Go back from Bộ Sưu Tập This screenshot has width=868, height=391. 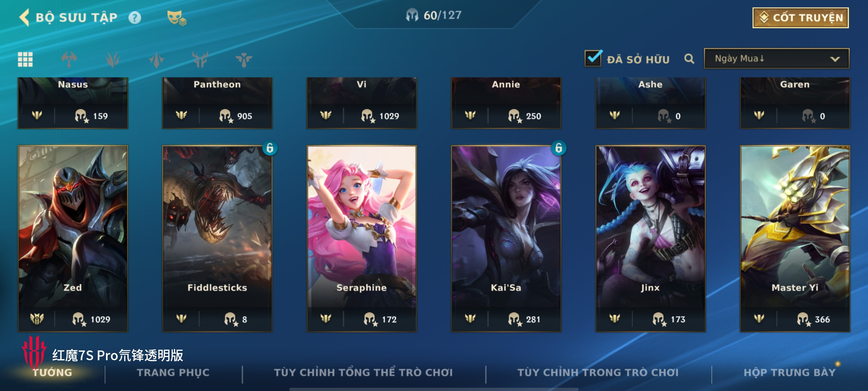tap(24, 17)
